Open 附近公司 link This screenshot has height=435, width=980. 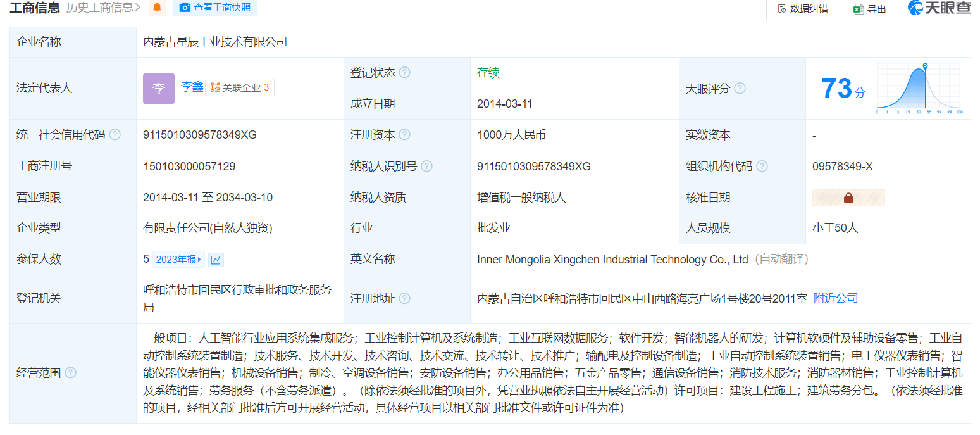tap(836, 298)
